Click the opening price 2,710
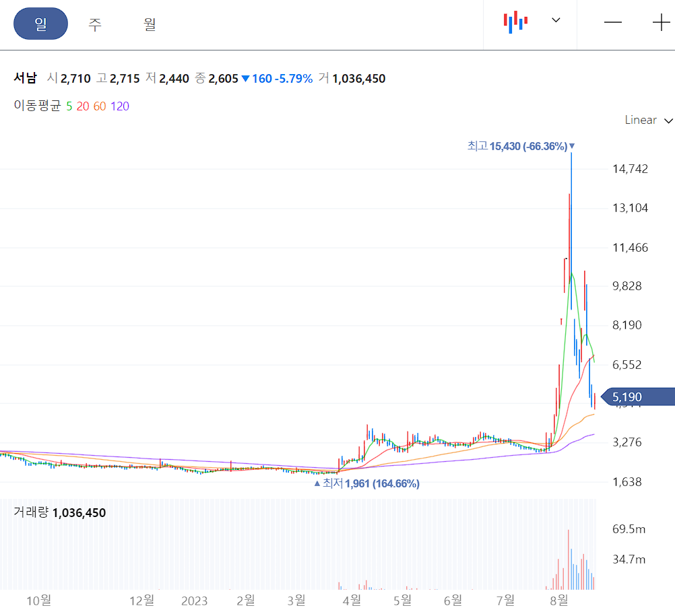 tap(75, 79)
